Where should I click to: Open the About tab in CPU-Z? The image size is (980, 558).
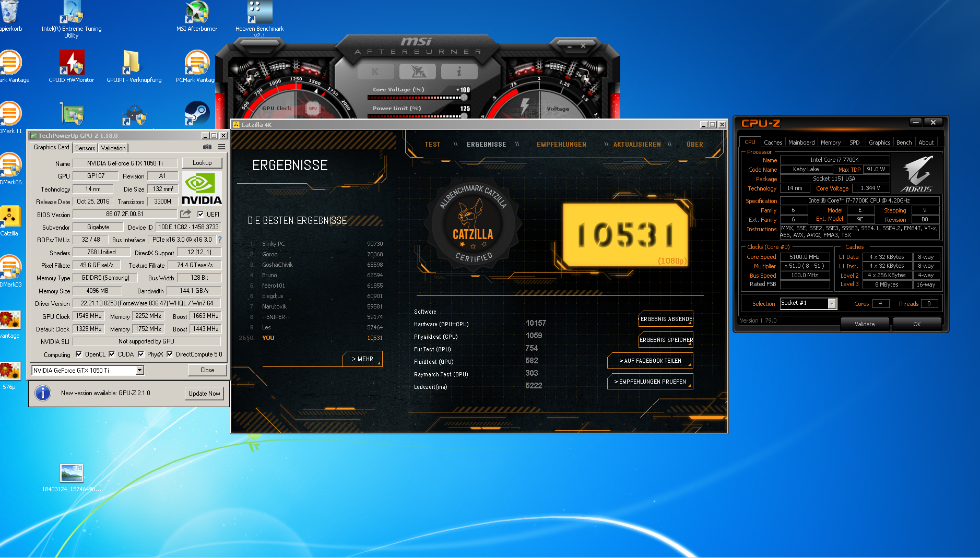[926, 143]
